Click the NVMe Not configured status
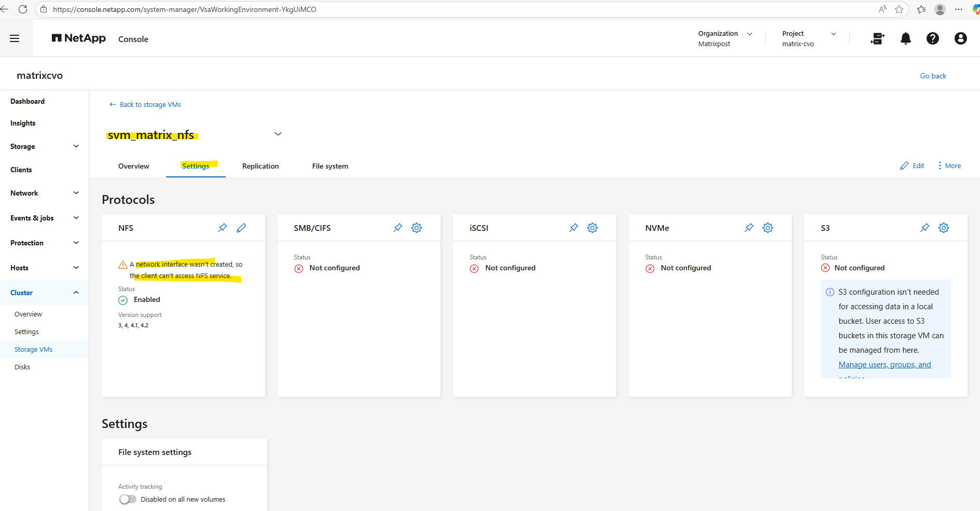Screen dimensions: 980x511 [686, 268]
